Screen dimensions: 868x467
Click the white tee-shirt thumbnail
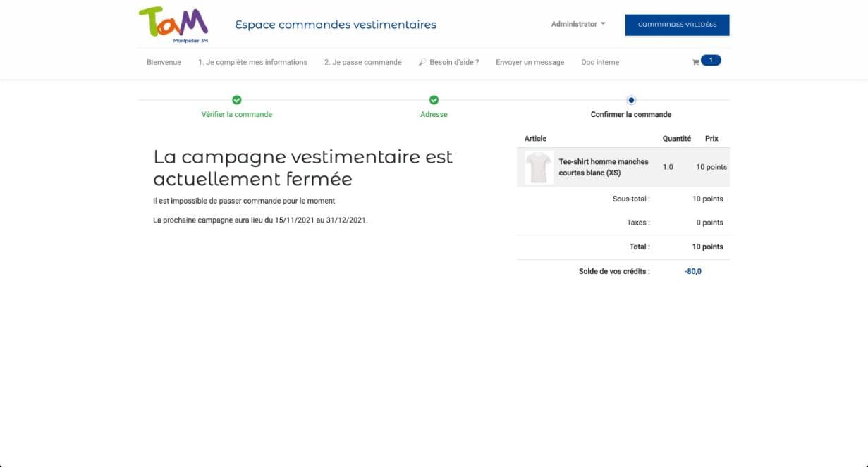coord(537,167)
